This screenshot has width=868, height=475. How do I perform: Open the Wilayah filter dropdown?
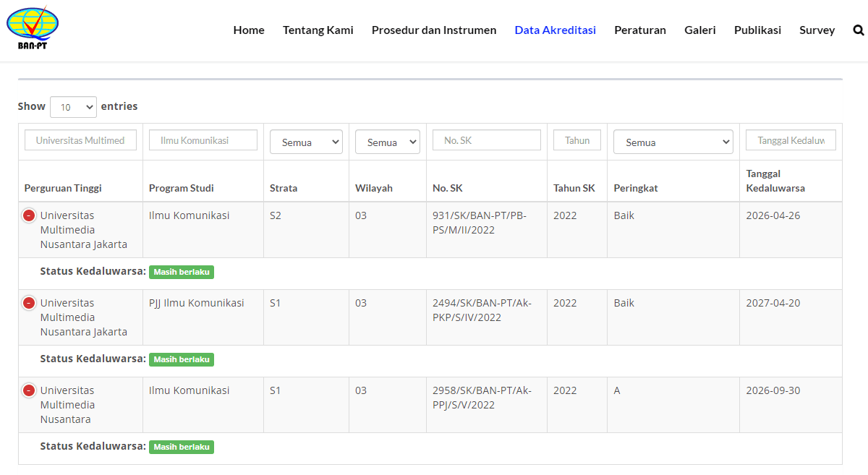point(387,142)
